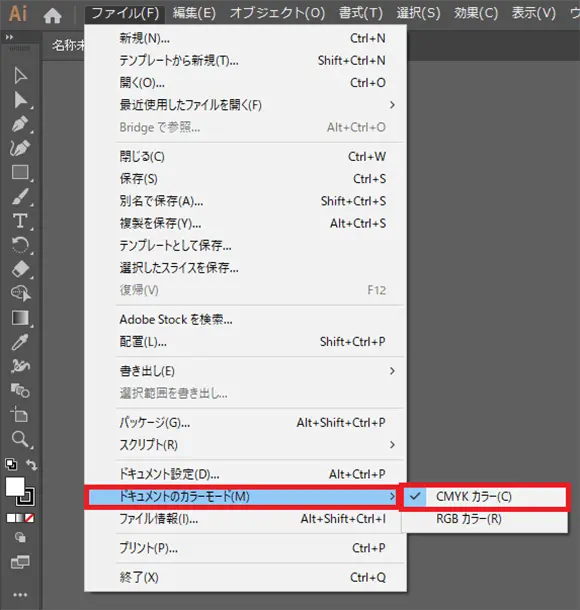
Task: Select the Paintbrush tool
Action: point(20,196)
